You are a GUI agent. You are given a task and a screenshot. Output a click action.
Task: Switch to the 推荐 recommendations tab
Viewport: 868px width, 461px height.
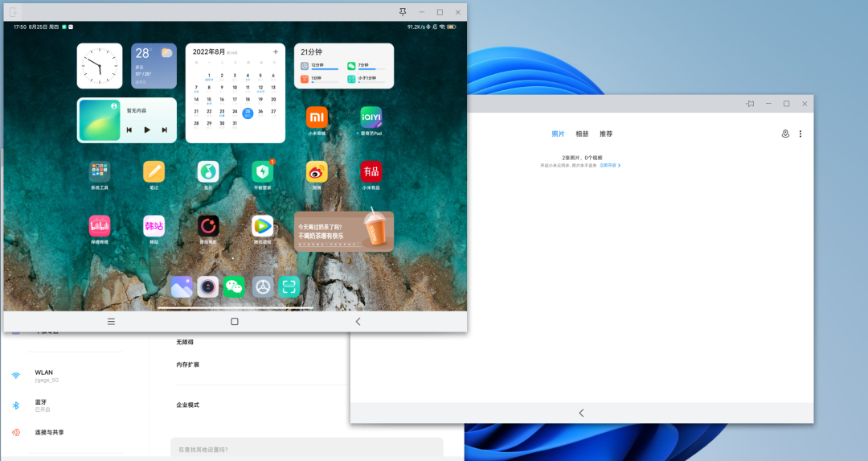click(x=606, y=134)
